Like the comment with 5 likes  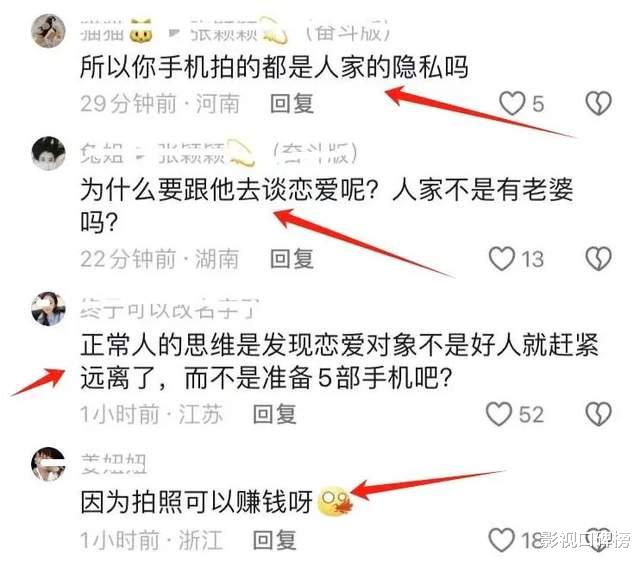coord(512,103)
